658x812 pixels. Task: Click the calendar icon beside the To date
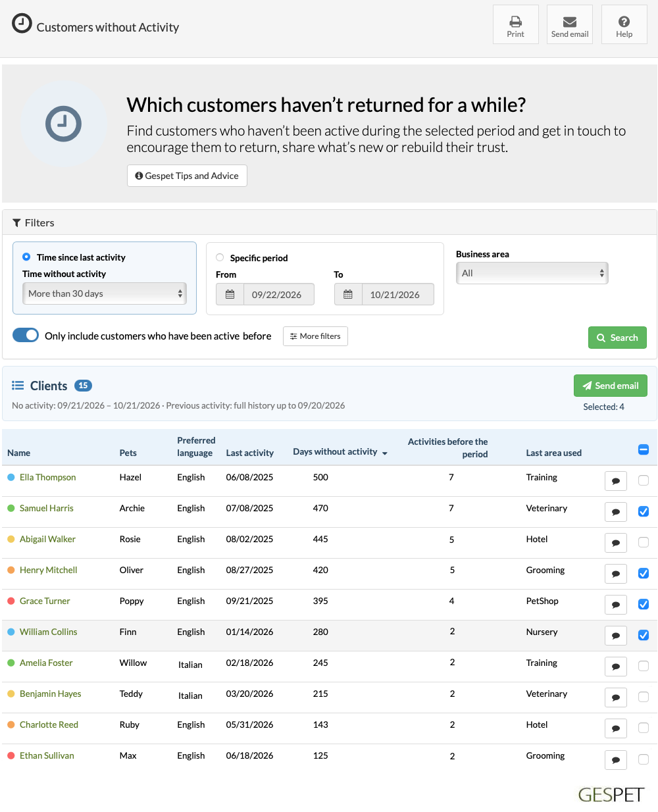coord(348,294)
